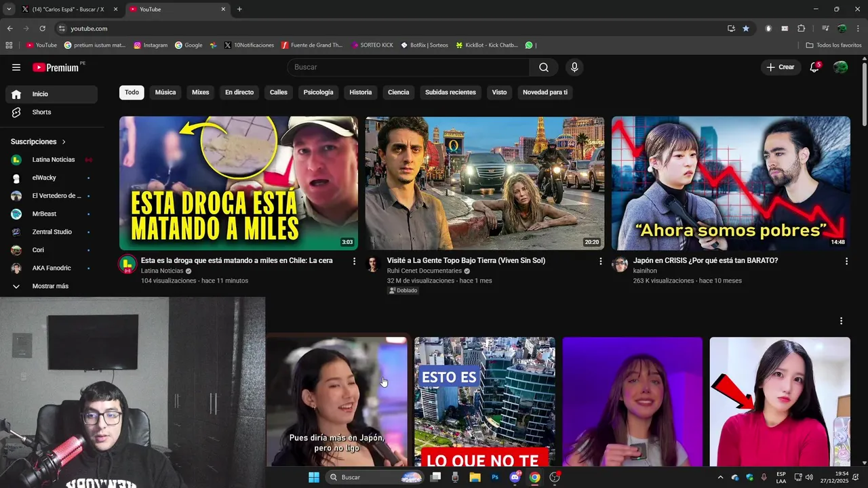
Task: Open more options for the La cera video
Action: [354, 261]
